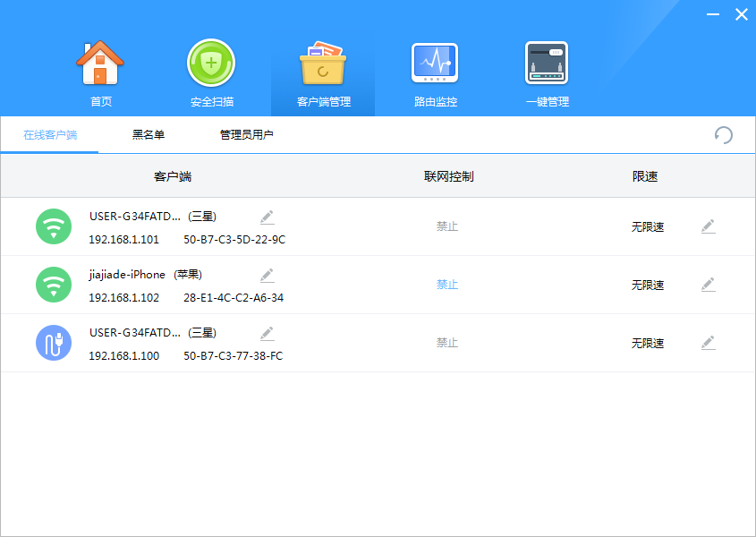The height and width of the screenshot is (537, 756).
Task: Switch to the 黑名单 tab
Action: click(149, 135)
